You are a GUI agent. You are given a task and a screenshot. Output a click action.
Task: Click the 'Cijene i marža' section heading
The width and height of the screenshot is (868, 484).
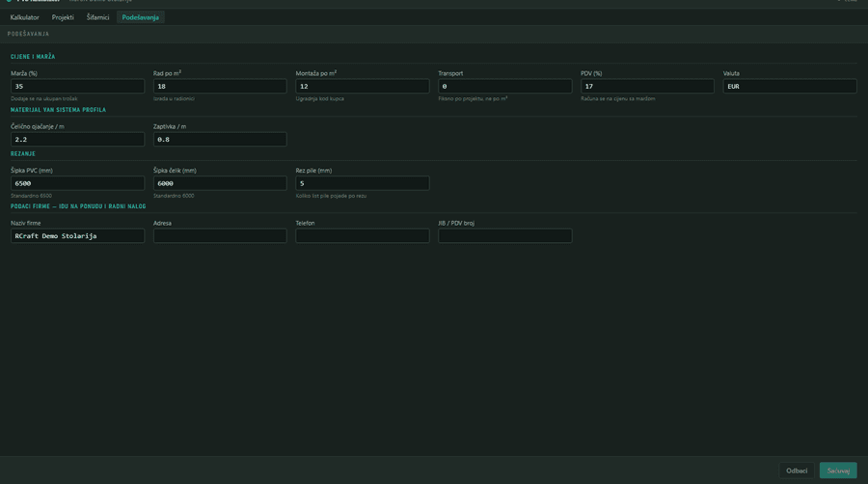click(x=33, y=57)
